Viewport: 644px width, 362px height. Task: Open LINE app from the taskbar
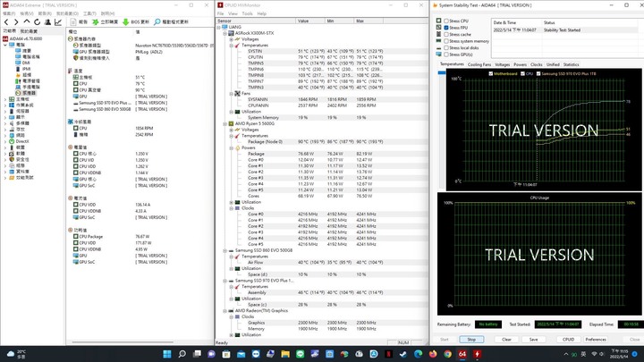point(300,354)
